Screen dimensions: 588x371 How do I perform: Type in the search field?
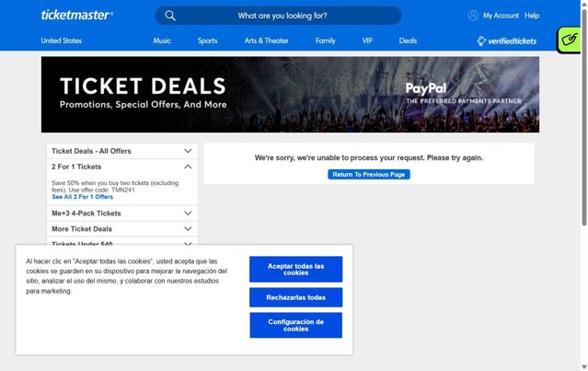pyautogui.click(x=282, y=16)
